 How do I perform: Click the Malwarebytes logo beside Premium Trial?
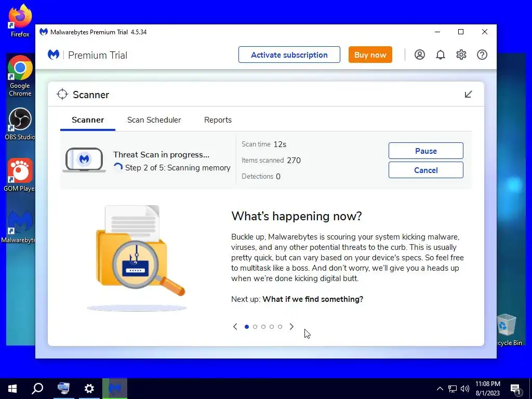(x=54, y=55)
